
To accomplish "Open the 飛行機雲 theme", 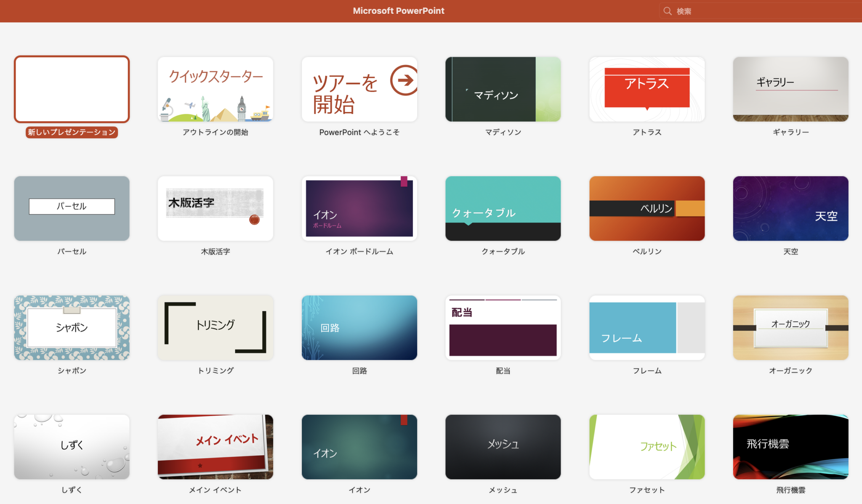I will pos(790,447).
